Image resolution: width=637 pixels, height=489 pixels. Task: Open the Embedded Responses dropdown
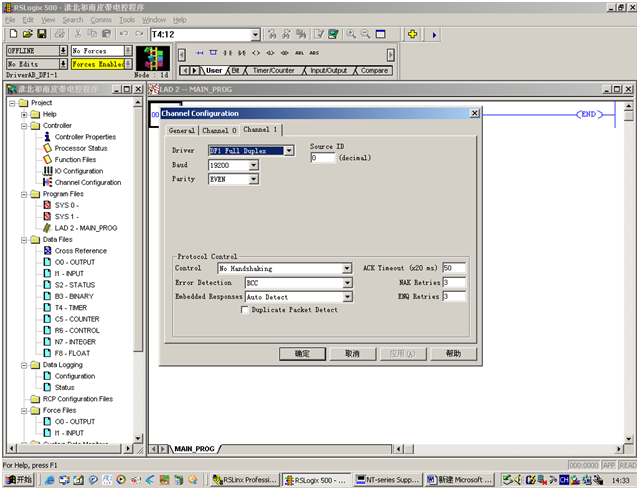pyautogui.click(x=347, y=297)
